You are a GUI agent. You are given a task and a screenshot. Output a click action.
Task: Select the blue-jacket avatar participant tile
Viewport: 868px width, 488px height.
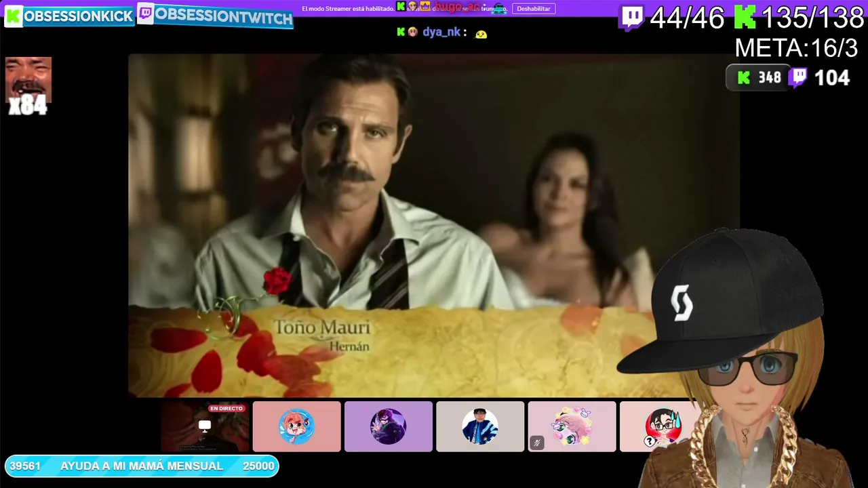tap(480, 426)
